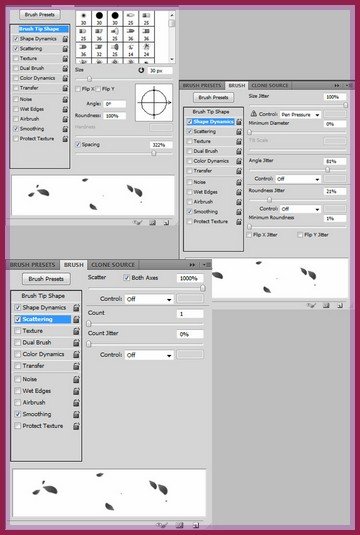Click the Angle Jitter slider handle
360x535 pixels.
point(328,170)
